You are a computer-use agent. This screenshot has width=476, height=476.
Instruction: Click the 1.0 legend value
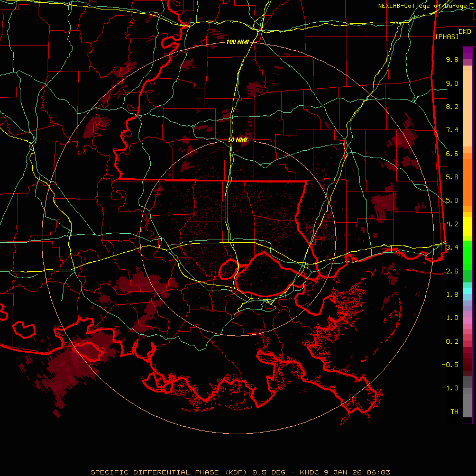pyautogui.click(x=452, y=318)
